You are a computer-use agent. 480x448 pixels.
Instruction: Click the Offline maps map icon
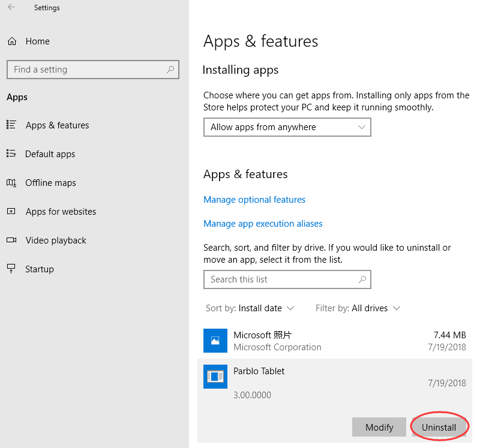[x=11, y=183]
